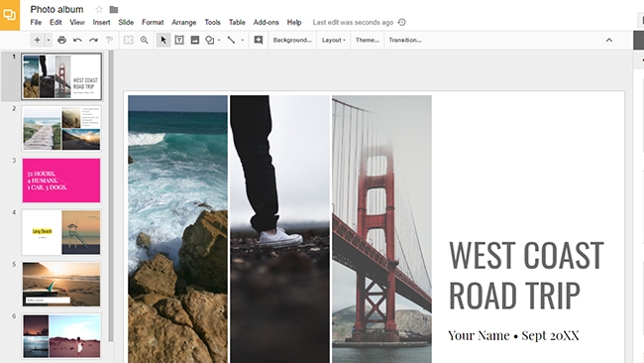Click the 'Your Name • Sept 20XX' subtitle
644x363 pixels.
513,335
